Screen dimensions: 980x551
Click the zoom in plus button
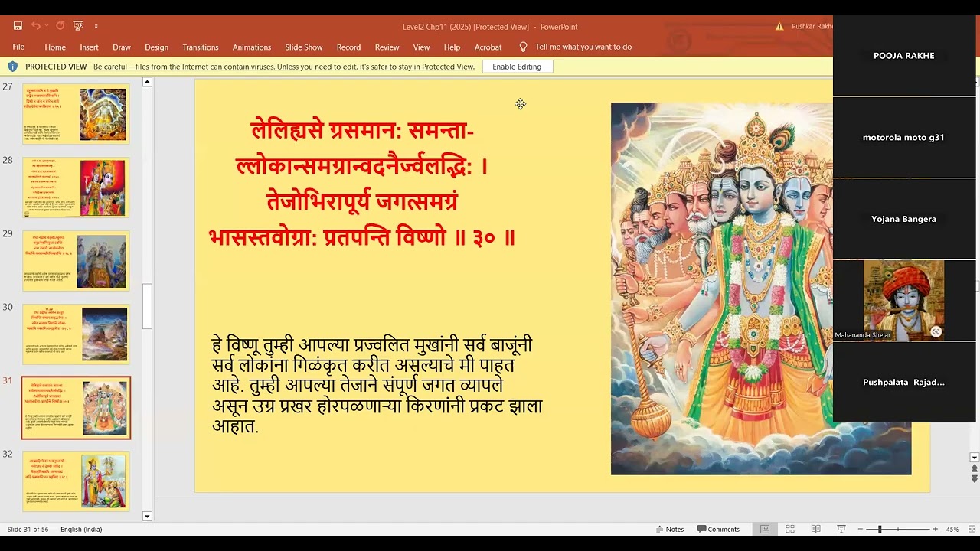tap(935, 530)
